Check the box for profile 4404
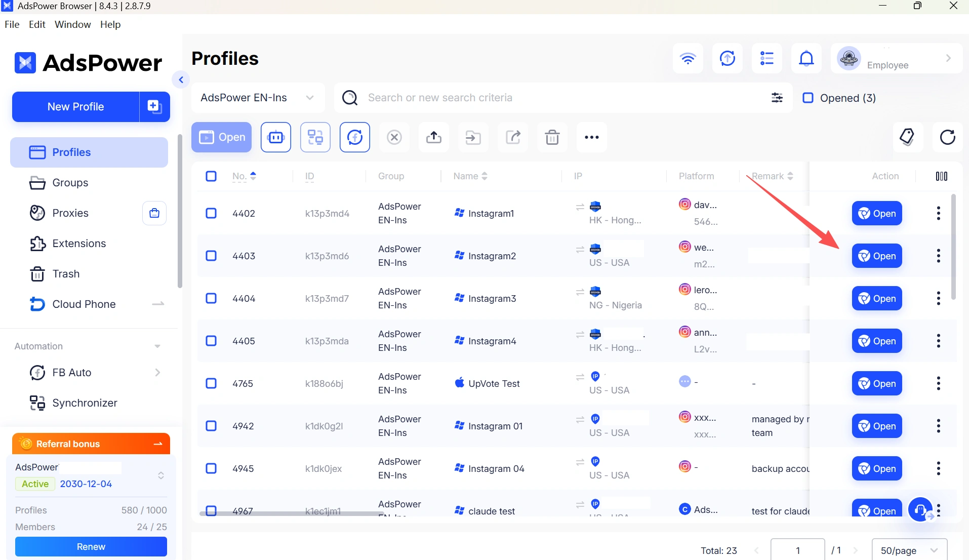 coord(211,298)
